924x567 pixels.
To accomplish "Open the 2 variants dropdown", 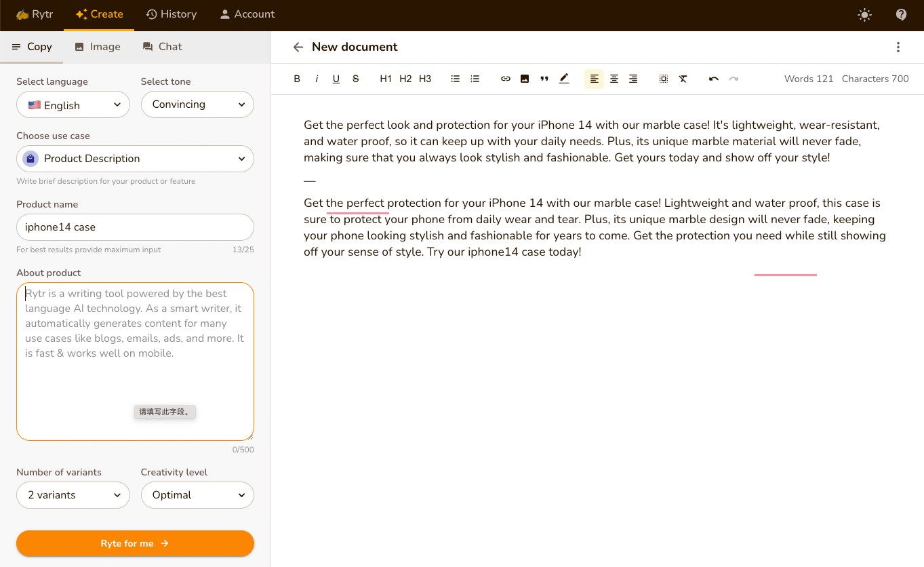I will pyautogui.click(x=73, y=495).
